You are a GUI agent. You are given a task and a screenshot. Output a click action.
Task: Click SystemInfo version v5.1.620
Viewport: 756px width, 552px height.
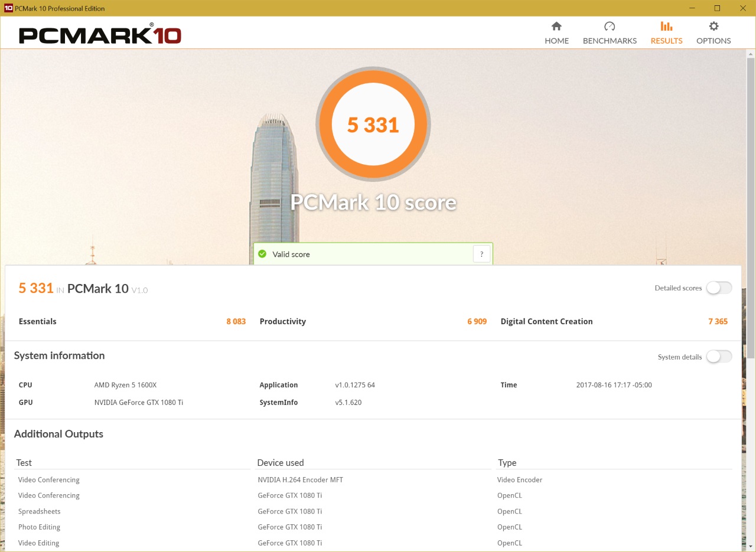[348, 403]
